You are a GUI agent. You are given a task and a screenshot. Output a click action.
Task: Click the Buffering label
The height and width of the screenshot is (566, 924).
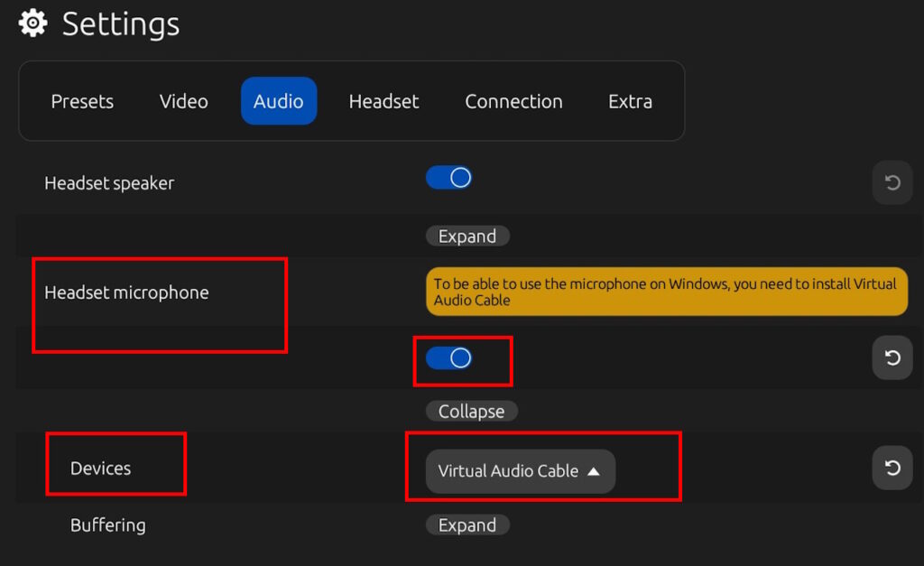tap(107, 524)
